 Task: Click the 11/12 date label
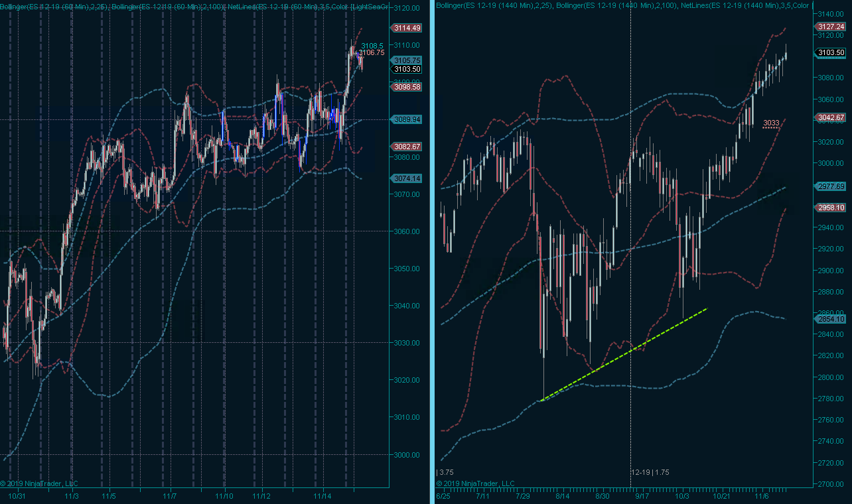(262, 496)
